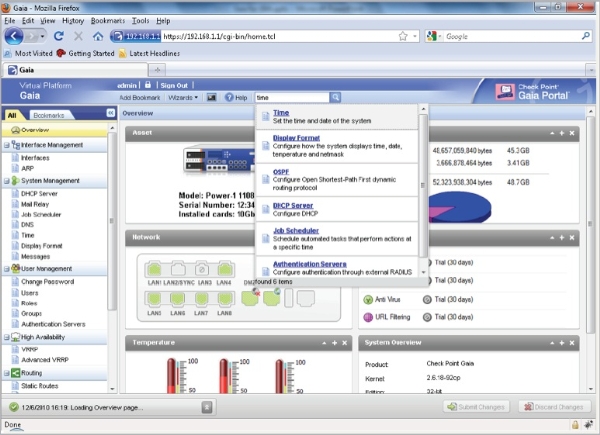Click Add Bookmark
600x435 pixels.
click(x=140, y=98)
